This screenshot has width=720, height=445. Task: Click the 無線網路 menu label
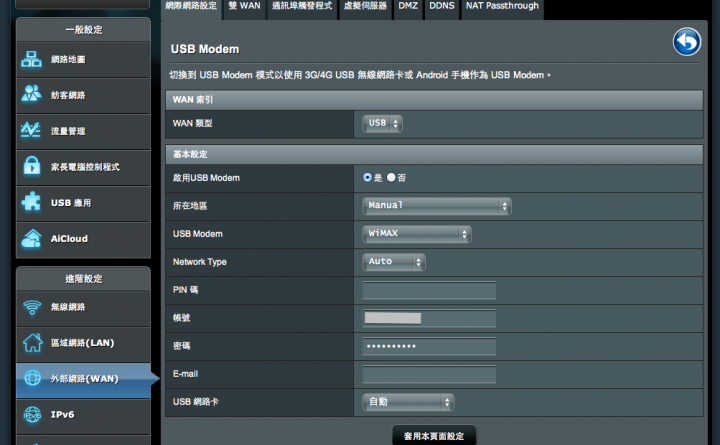click(x=68, y=307)
